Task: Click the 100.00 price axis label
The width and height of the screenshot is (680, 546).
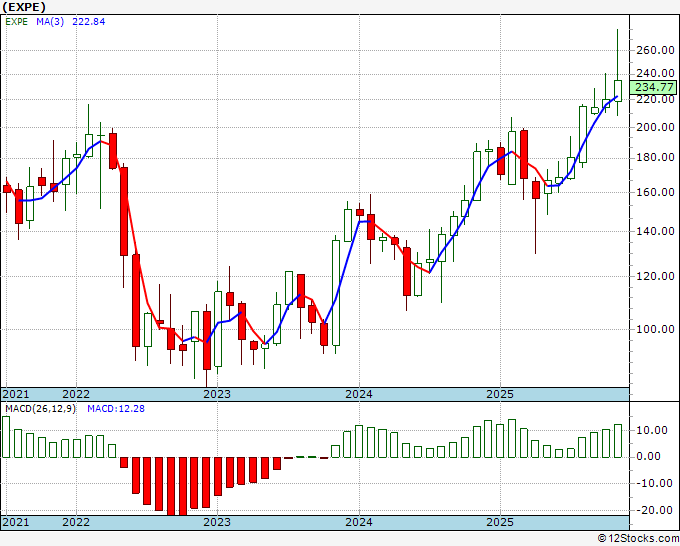Action: (655, 329)
